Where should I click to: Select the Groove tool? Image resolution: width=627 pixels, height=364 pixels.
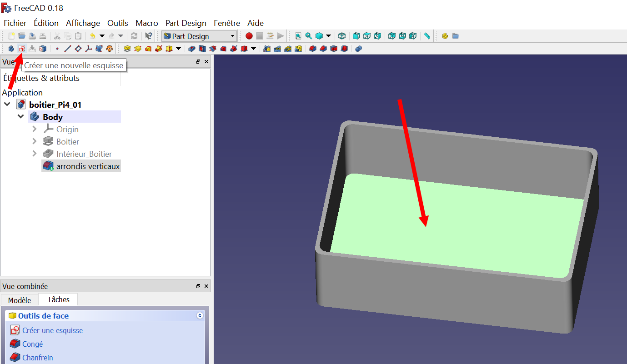point(212,49)
